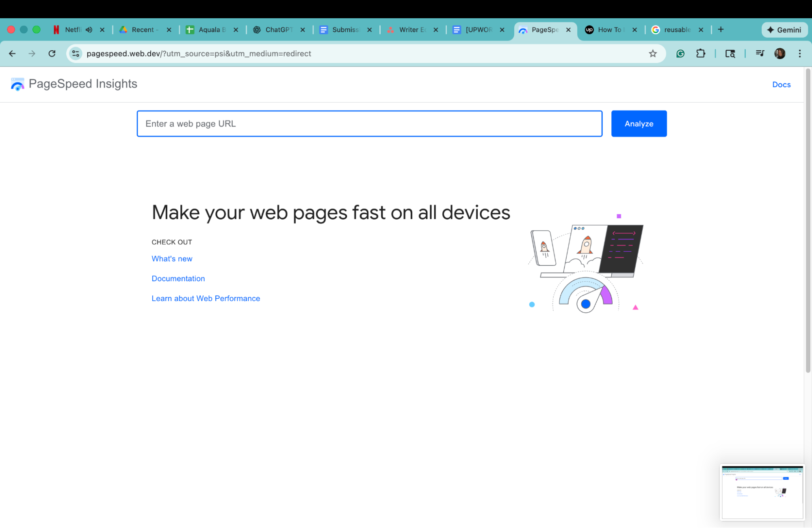Click the macOS green fullscreen button

tap(37, 30)
